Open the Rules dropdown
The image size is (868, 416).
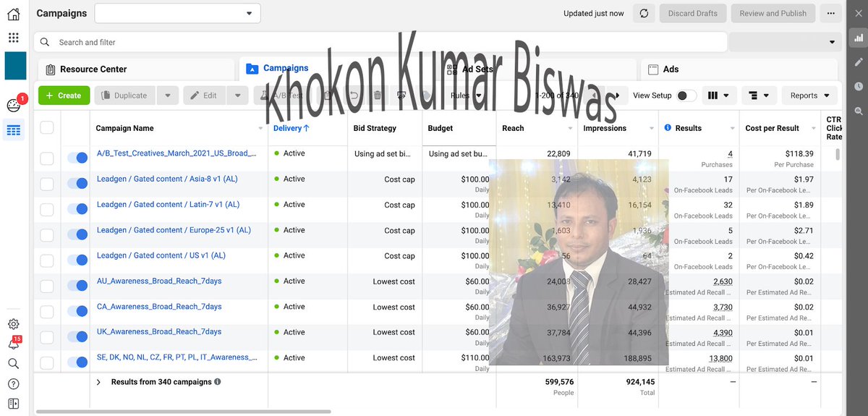click(464, 95)
